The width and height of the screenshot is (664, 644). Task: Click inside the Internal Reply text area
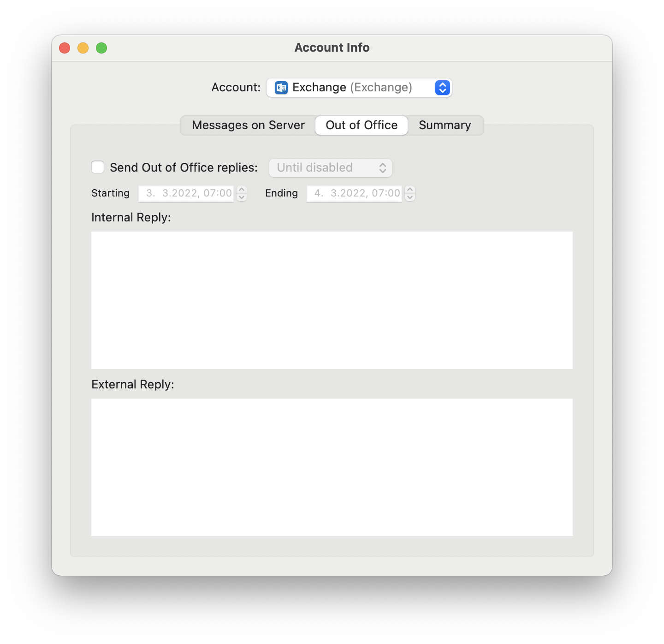(332, 300)
